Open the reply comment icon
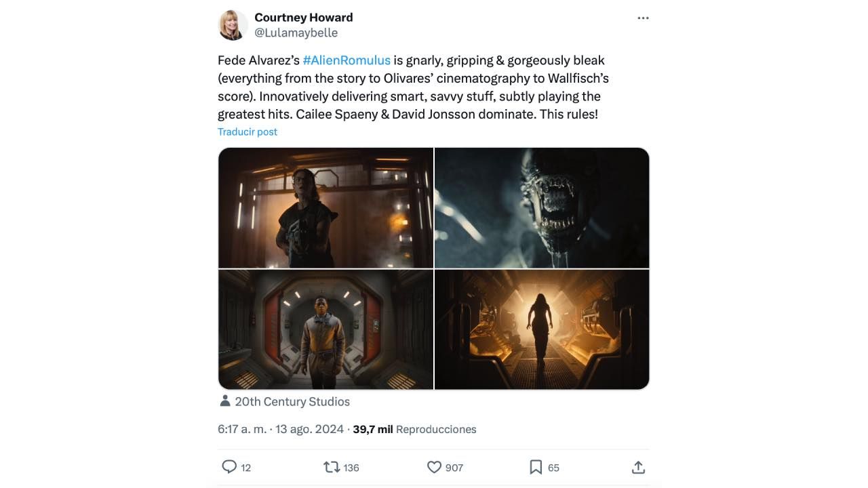 [x=229, y=467]
